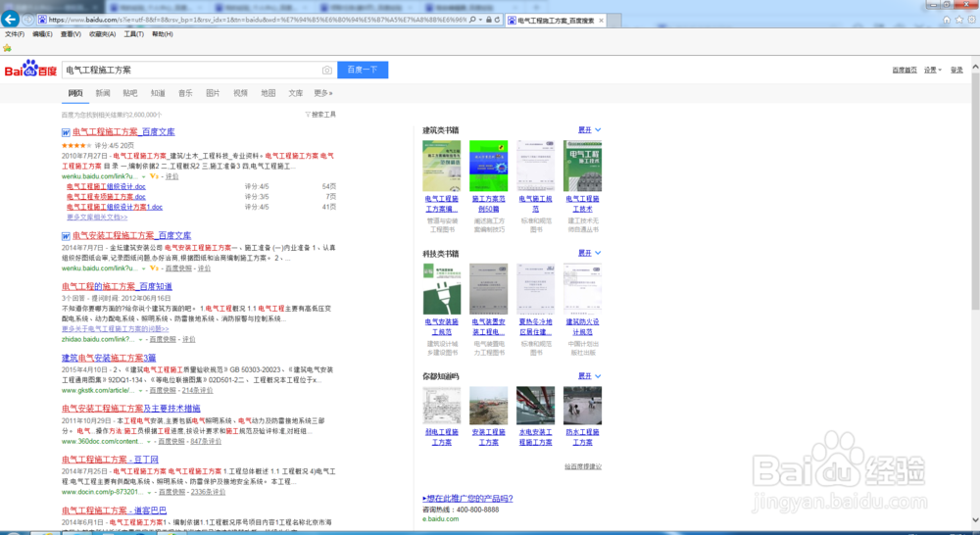This screenshot has height=535, width=980.
Task: Click 214条评价 under the gkstk.com result
Action: point(198,390)
